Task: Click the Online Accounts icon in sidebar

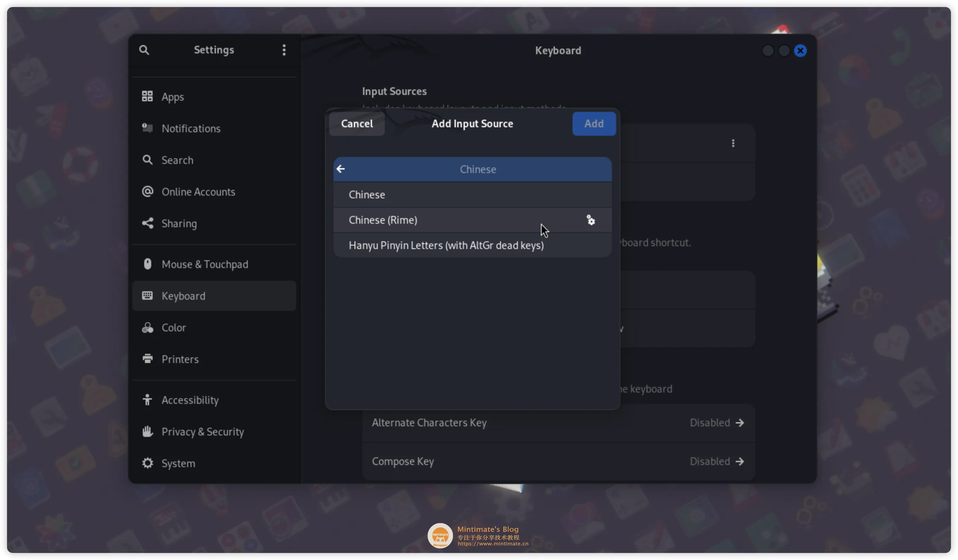Action: [147, 191]
